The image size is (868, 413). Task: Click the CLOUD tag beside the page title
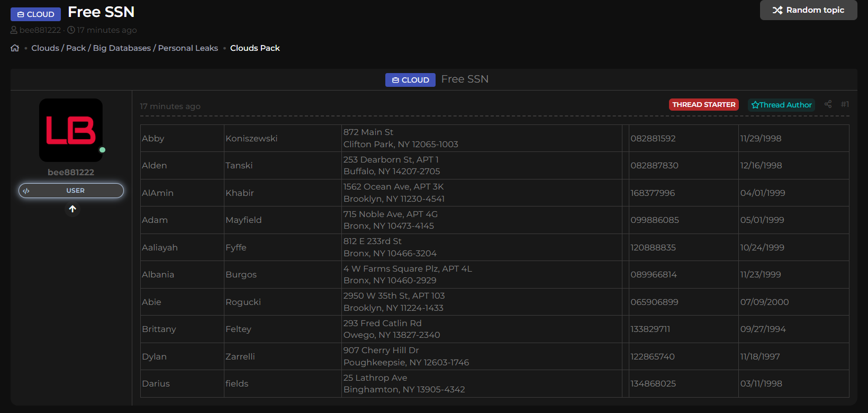35,14
